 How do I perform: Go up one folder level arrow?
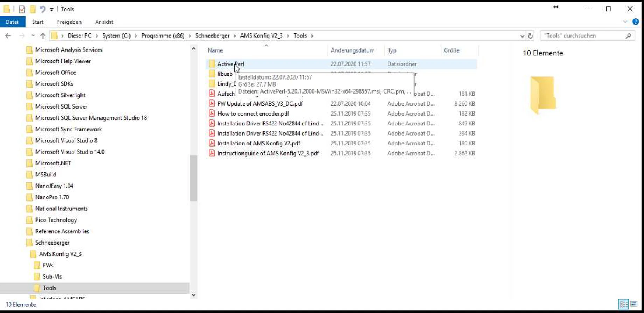tap(43, 36)
